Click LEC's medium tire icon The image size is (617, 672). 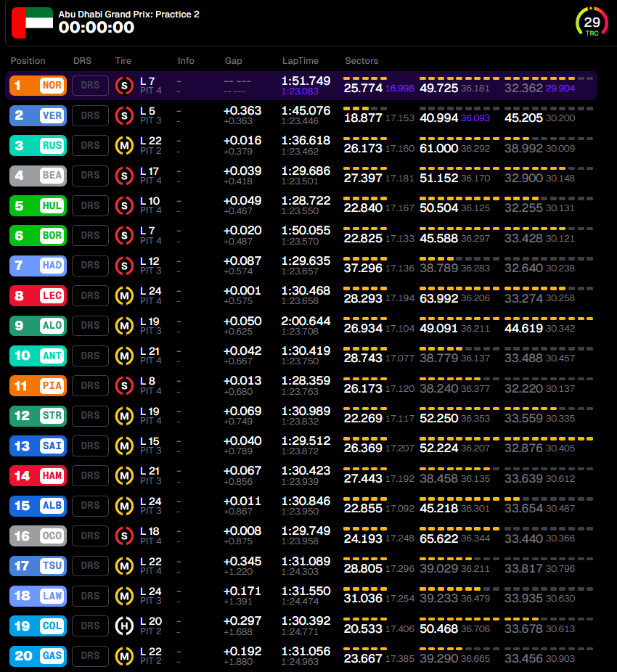(x=124, y=295)
